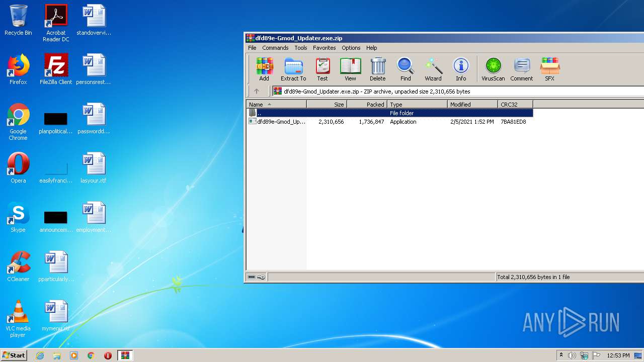Screen dimensions: 644x362
Task: Sort files by Size column
Action: (x=327, y=104)
